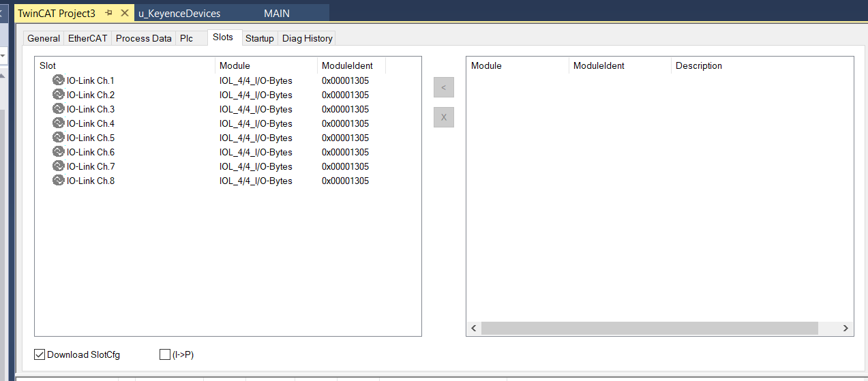Select the IO-Link Ch.1 slot row

tap(211, 80)
